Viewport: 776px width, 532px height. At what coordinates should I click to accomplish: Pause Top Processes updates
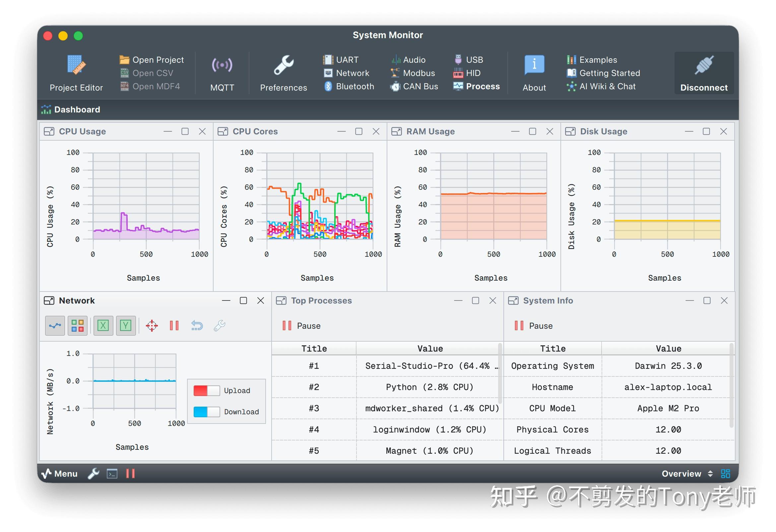[301, 326]
